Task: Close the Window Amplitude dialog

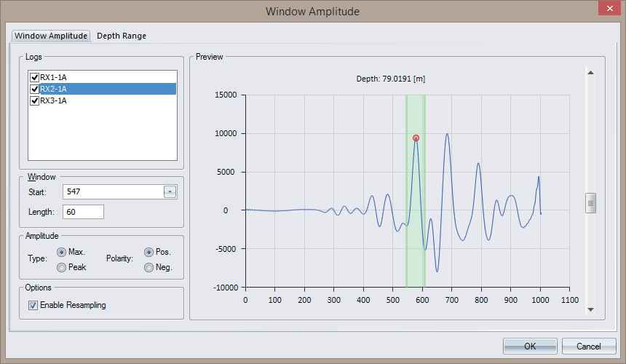Action: (608, 11)
